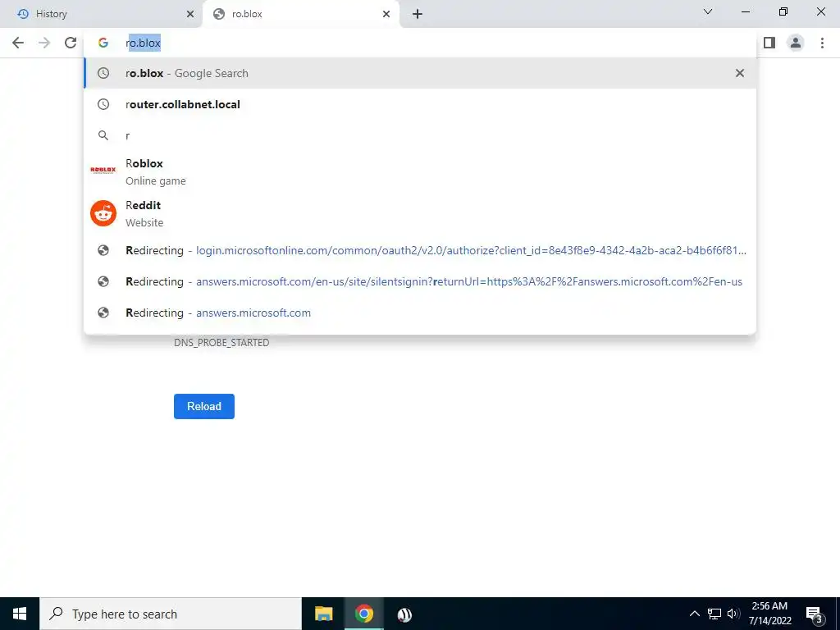Open the last Redirecting answers.microsoft.com suggestion
The width and height of the screenshot is (840, 630).
[x=420, y=313]
